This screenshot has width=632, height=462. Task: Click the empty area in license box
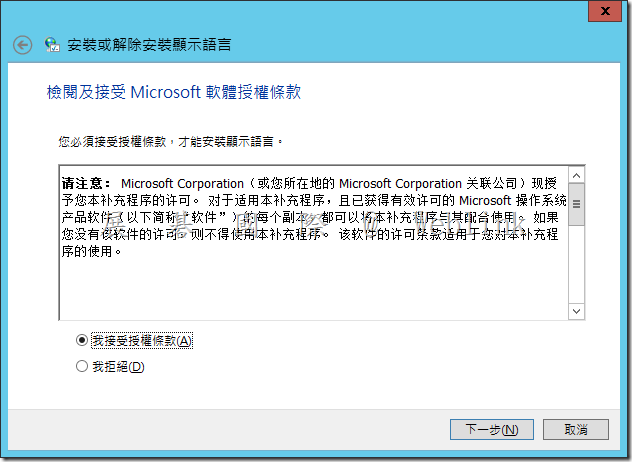pos(314,288)
